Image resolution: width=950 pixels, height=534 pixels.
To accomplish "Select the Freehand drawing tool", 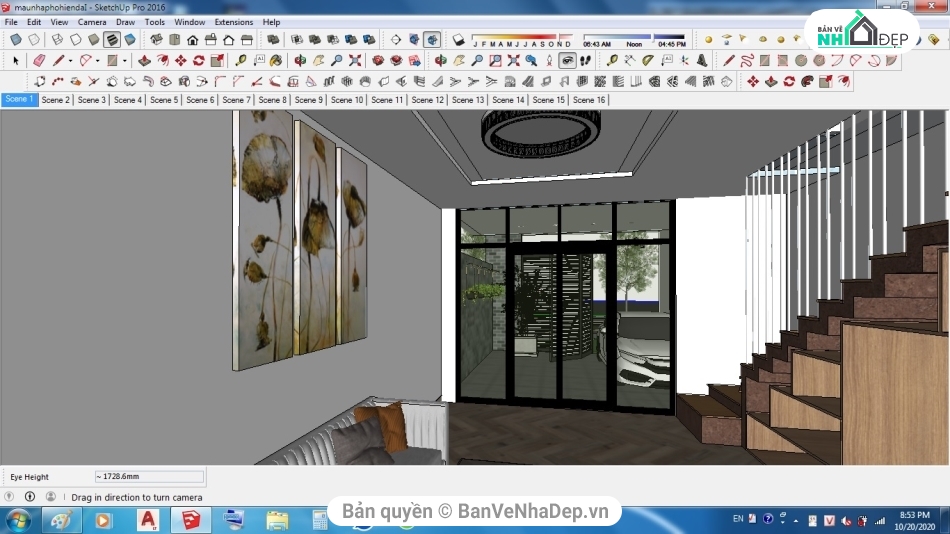I will (746, 61).
